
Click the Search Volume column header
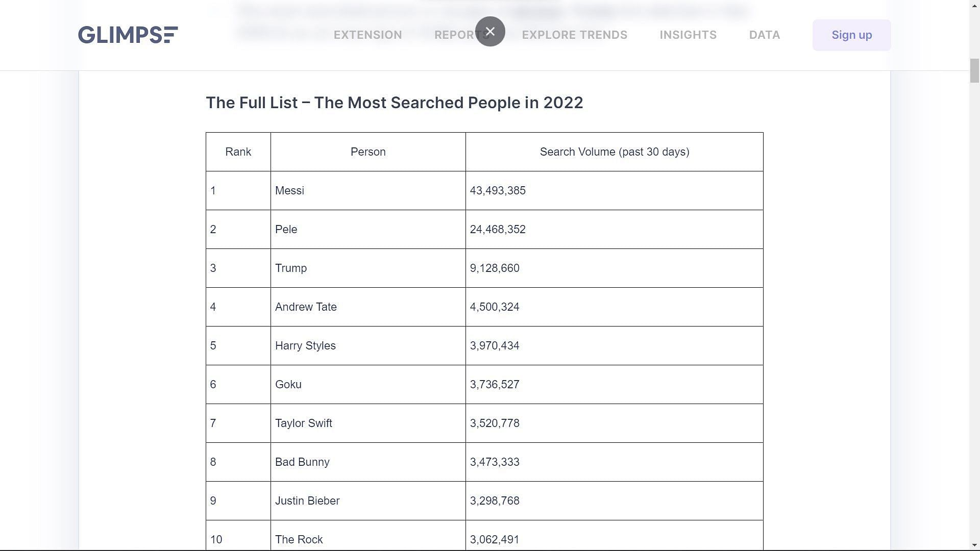click(615, 152)
